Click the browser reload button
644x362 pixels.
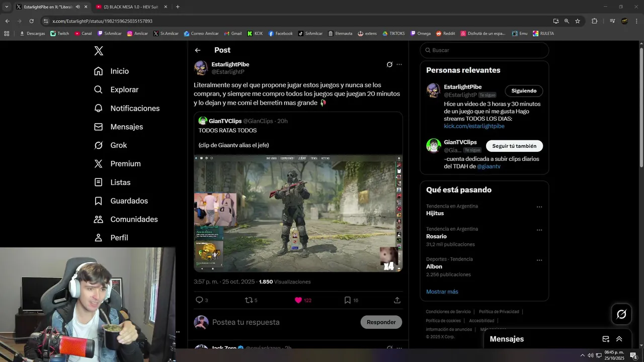click(x=31, y=21)
